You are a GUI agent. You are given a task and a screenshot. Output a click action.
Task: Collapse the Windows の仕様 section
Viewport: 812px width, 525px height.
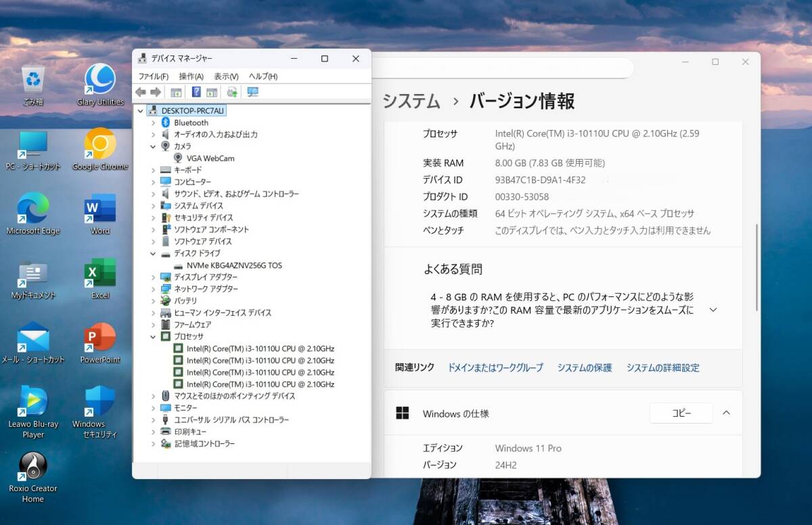pyautogui.click(x=726, y=413)
